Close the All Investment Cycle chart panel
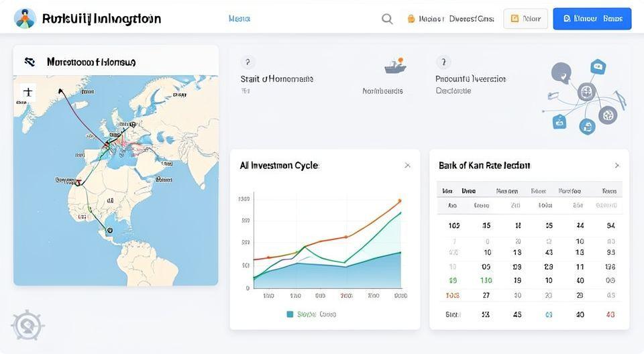Viewport: 644px width, 354px height. (x=407, y=165)
